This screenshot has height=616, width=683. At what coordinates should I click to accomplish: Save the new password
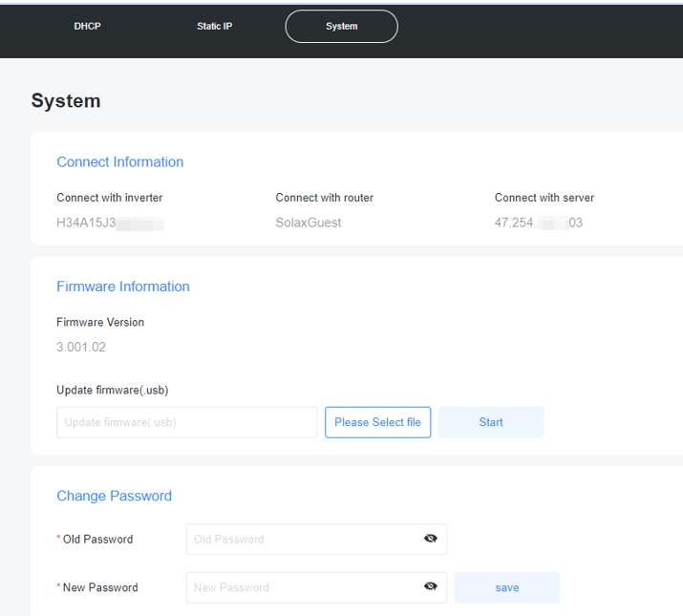click(506, 587)
